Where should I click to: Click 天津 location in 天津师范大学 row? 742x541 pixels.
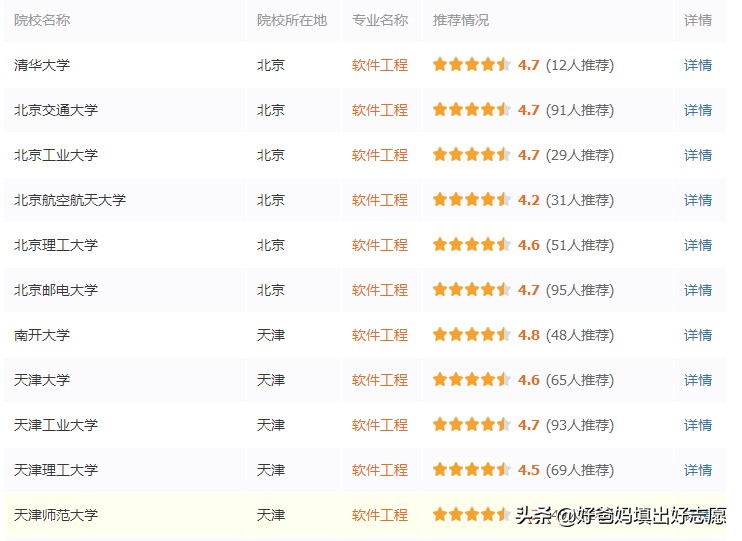(271, 514)
